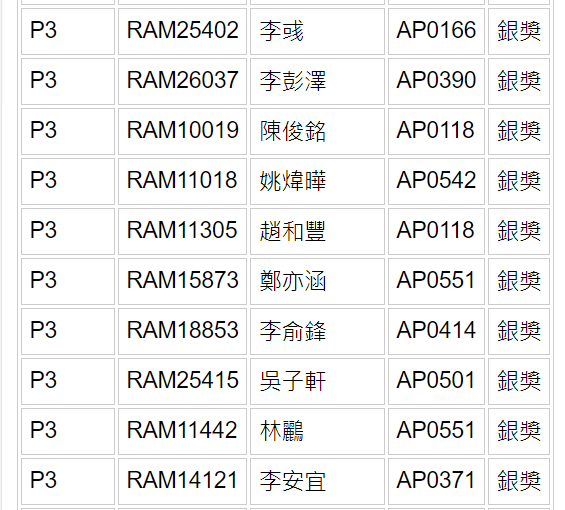Viewport: 565px width, 510px height.
Task: Select the name cell 李彭澤
Action: [317, 81]
